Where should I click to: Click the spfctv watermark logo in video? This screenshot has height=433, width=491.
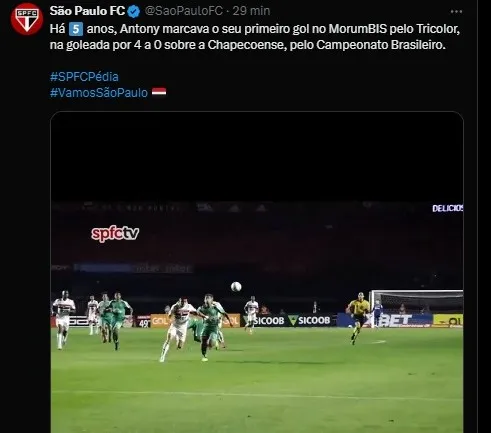[x=115, y=234]
